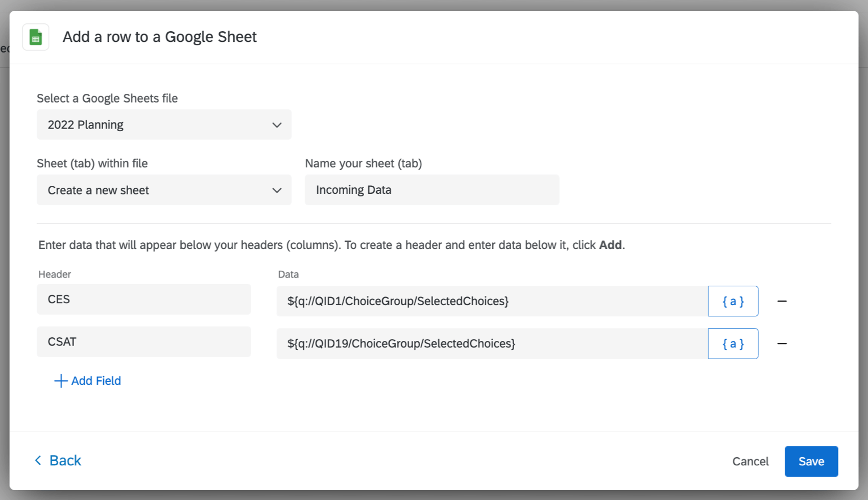This screenshot has height=500, width=868.
Task: Click the green Google Sheets icon in the header
Action: (35, 37)
